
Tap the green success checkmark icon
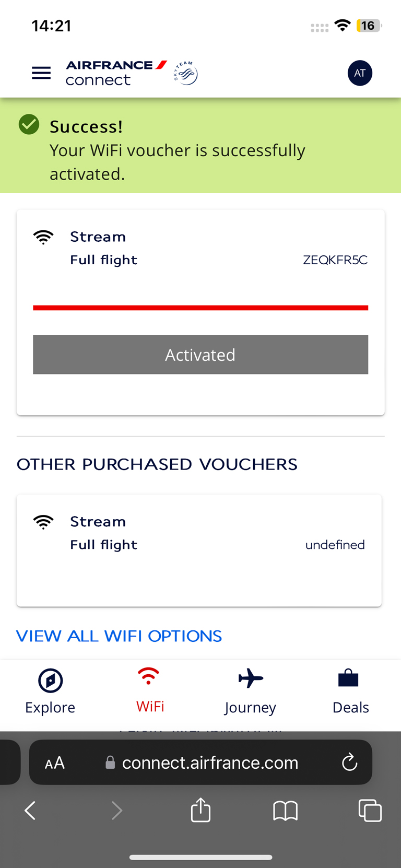[29, 125]
